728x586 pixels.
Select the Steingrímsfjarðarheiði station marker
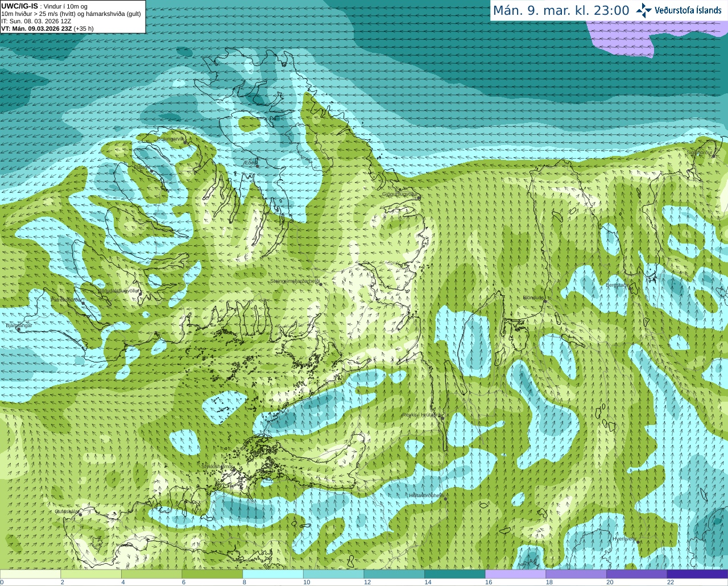click(320, 283)
